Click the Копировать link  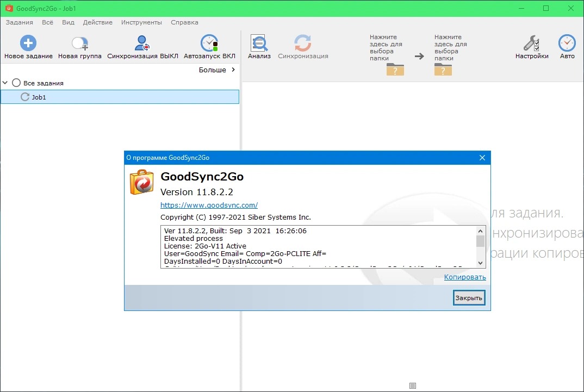point(465,277)
